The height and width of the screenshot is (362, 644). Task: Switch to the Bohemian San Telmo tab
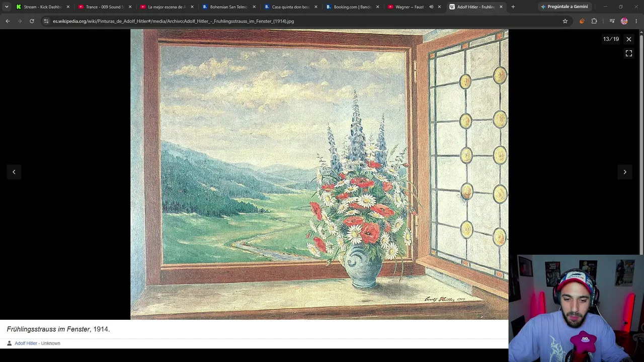point(228,7)
